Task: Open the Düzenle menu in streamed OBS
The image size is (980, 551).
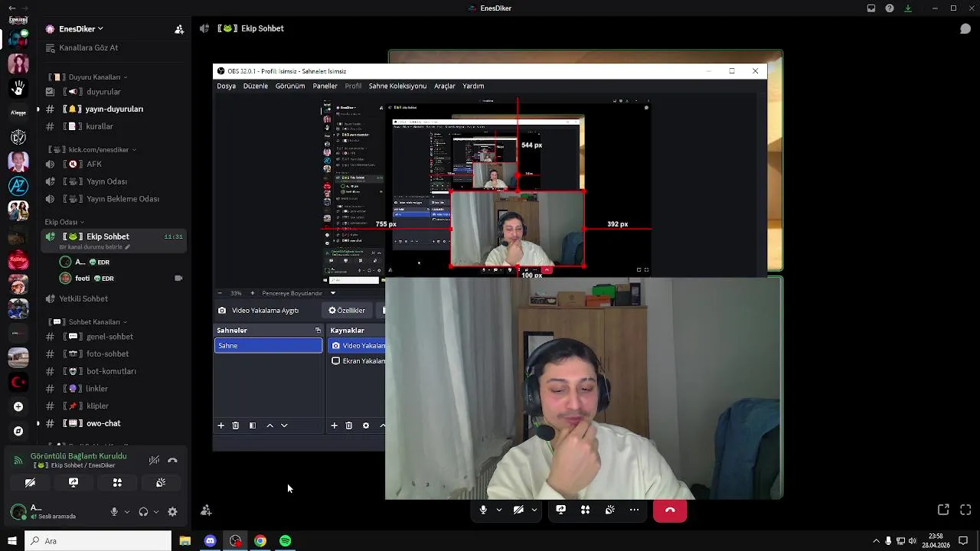Action: 256,86
